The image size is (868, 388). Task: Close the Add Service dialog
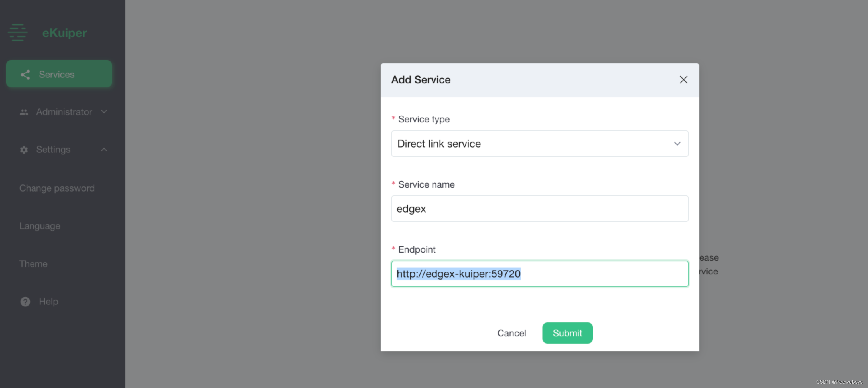pyautogui.click(x=683, y=80)
